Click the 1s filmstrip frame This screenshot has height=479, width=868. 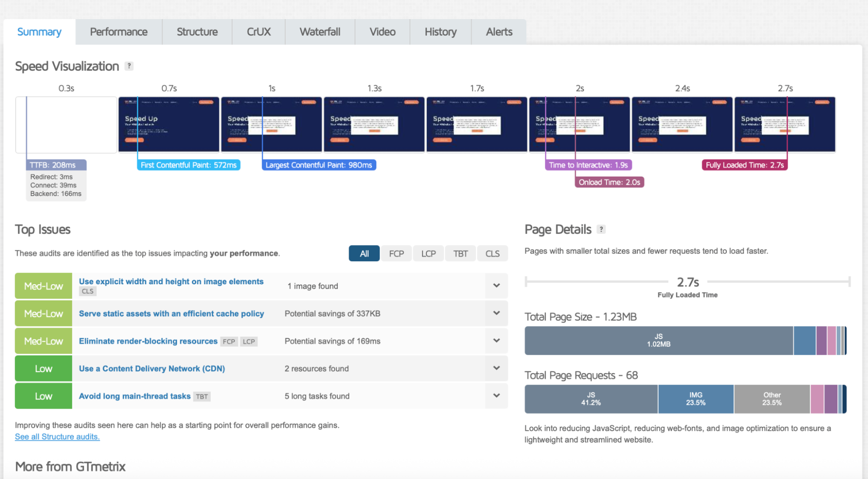(x=271, y=125)
